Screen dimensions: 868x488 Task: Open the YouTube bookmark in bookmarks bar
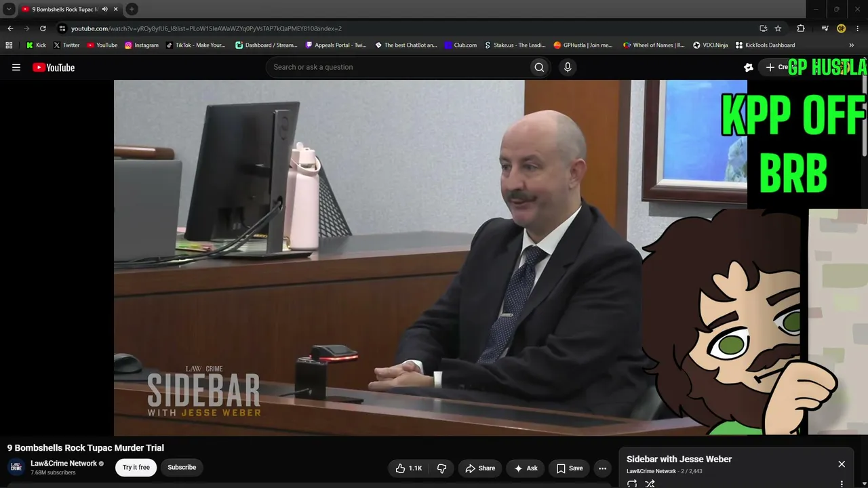102,45
